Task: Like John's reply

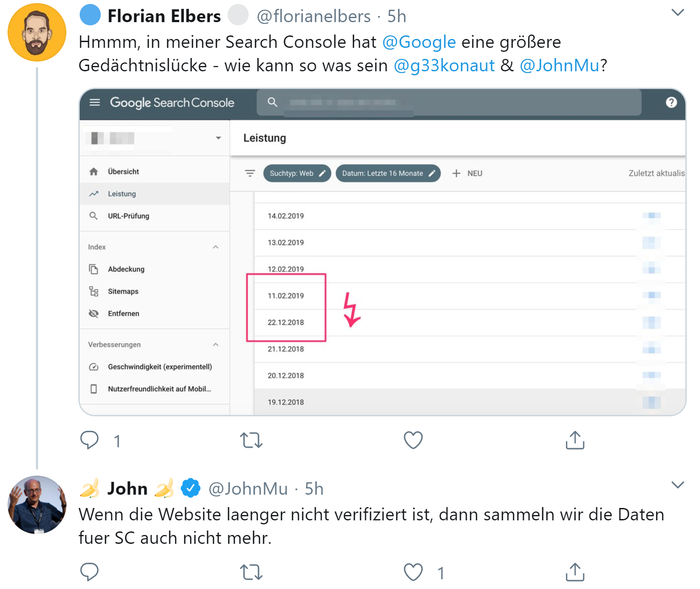Action: (412, 572)
